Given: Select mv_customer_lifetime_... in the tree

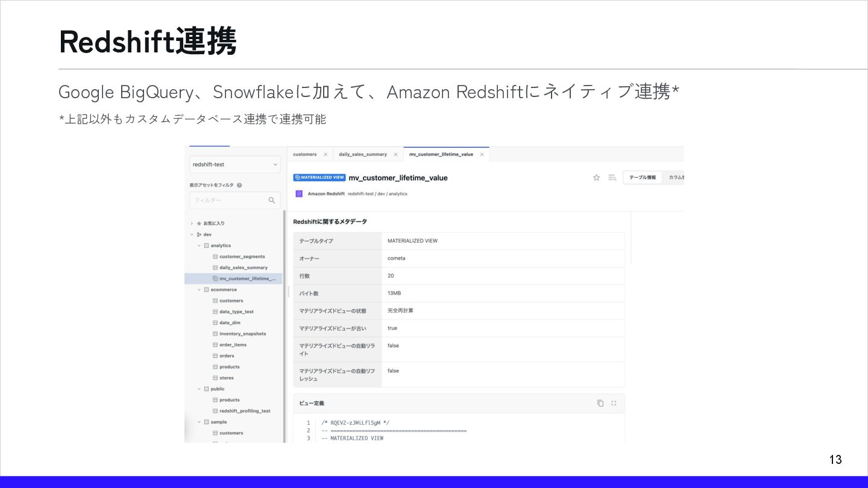Looking at the screenshot, I should pyautogui.click(x=233, y=279).
